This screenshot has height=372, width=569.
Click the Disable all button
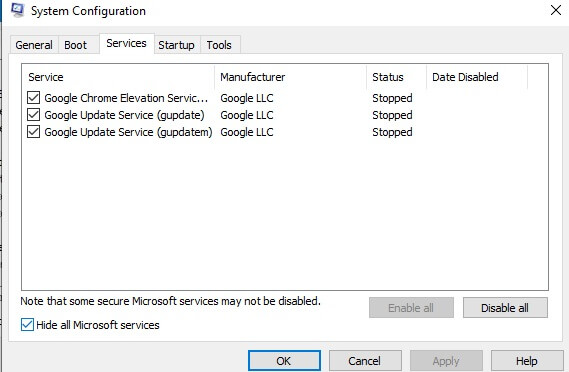tap(505, 308)
